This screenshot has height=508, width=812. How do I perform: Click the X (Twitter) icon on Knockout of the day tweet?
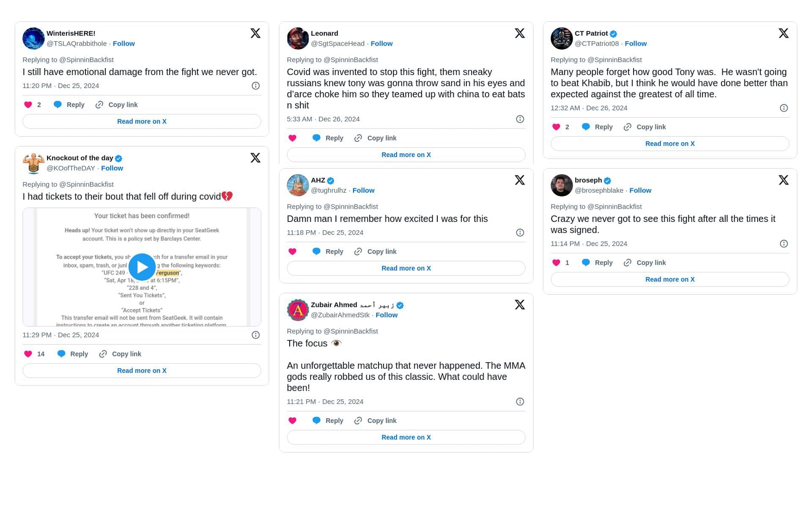[x=255, y=157]
